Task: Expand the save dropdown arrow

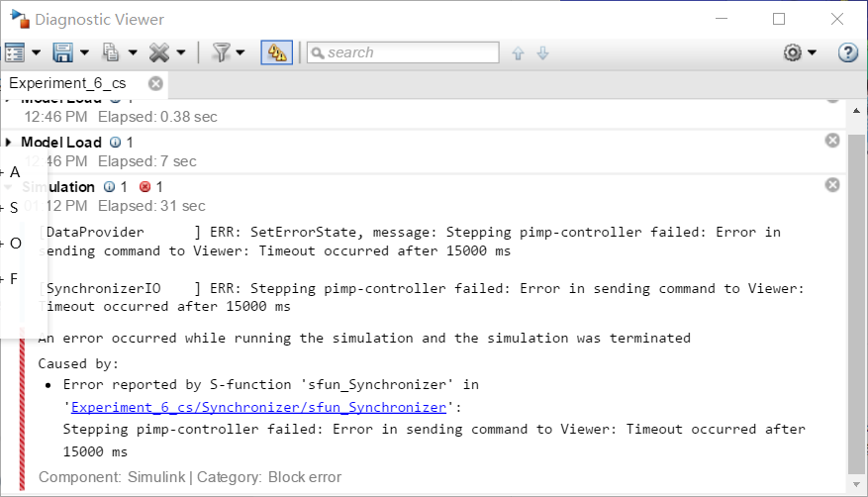Action: click(x=84, y=52)
